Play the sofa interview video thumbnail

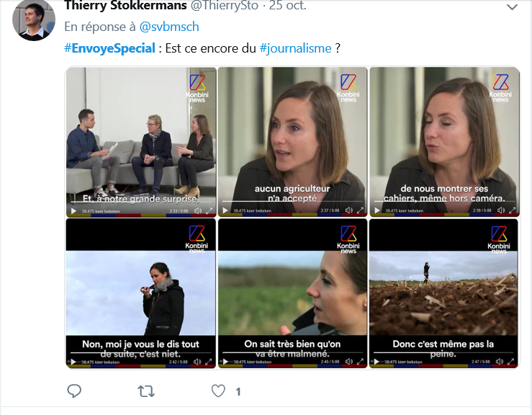[x=73, y=211]
